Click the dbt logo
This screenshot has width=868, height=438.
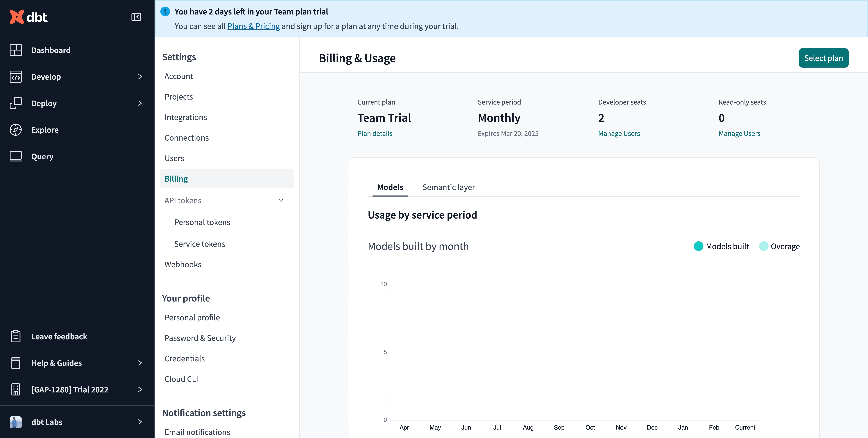[29, 17]
